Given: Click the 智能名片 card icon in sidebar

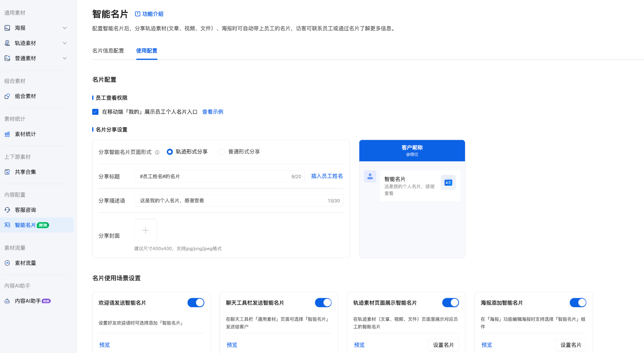Looking at the screenshot, I should [x=7, y=225].
